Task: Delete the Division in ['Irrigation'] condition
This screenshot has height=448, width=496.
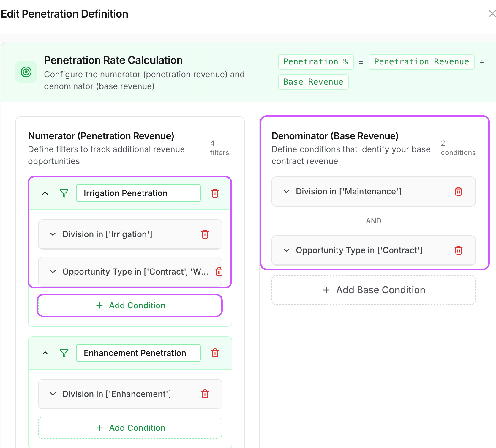Action: pyautogui.click(x=205, y=234)
